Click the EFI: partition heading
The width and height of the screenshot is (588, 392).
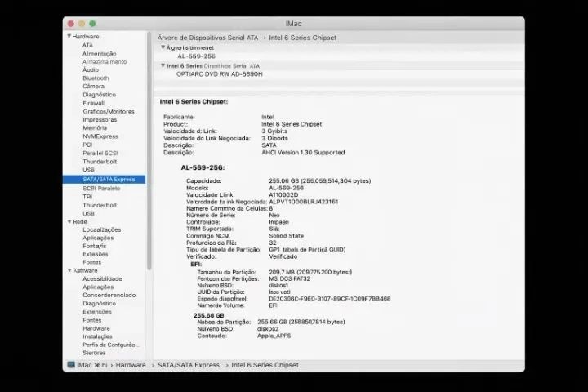(196, 264)
